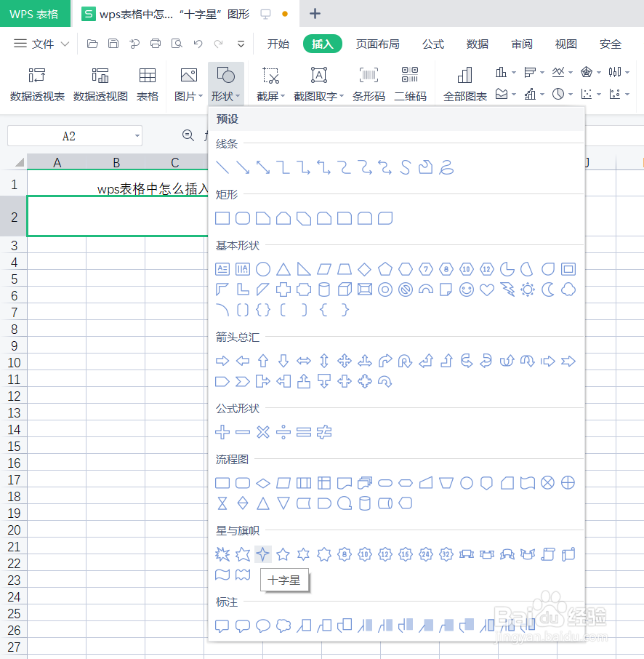Pick the cloud shape
This screenshot has width=644, height=659.
tap(568, 289)
